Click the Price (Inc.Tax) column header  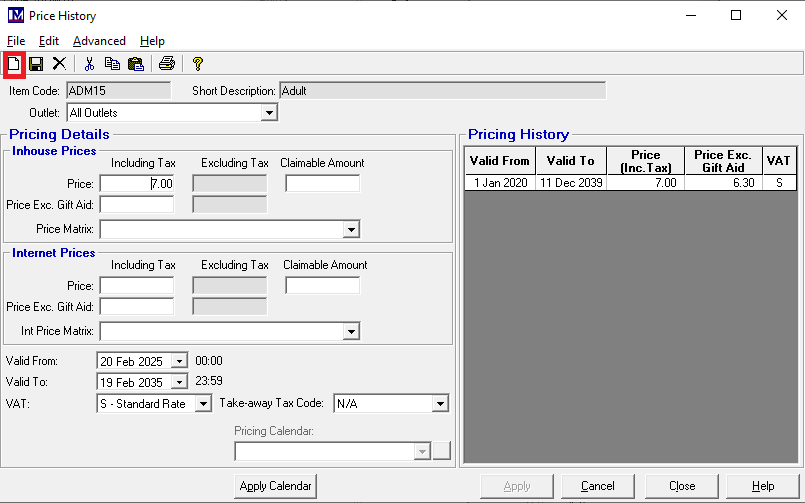645,161
